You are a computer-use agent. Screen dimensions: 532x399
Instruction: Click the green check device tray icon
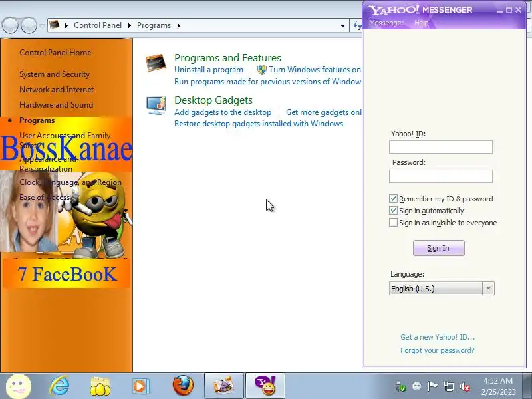pyautogui.click(x=401, y=386)
